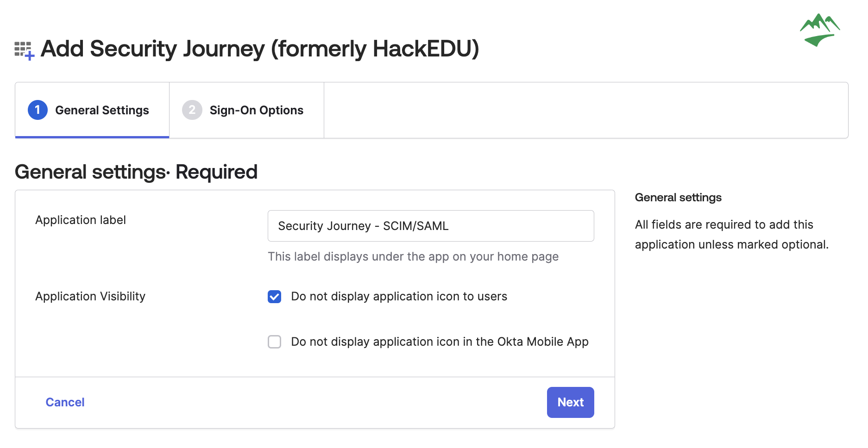Click the "Do not display application icon to users" label
This screenshot has width=868, height=448.
click(x=399, y=296)
